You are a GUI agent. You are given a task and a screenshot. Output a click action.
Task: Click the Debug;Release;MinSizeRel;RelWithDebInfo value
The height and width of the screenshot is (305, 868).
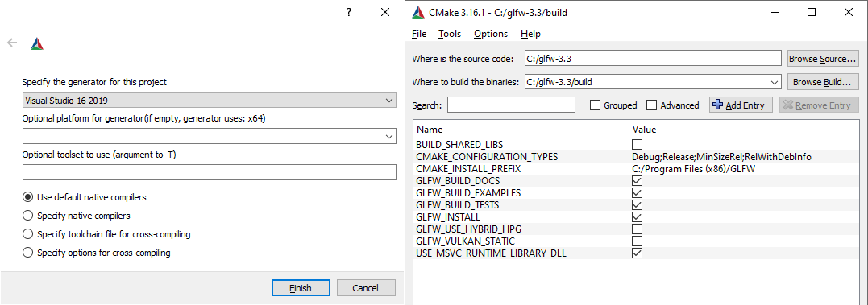(x=721, y=157)
